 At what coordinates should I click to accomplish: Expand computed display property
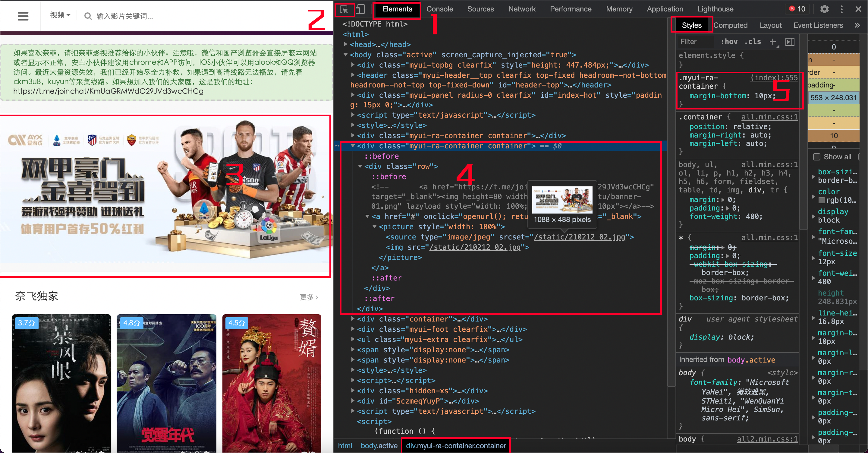[x=813, y=216]
